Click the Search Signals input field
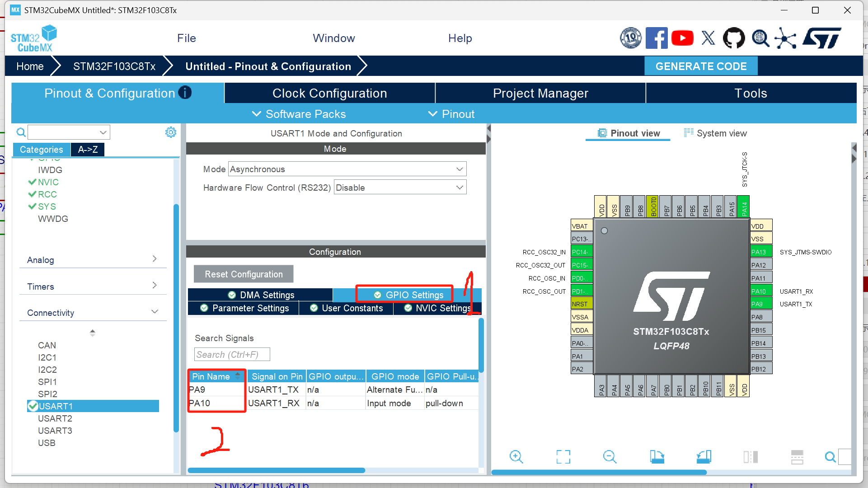 tap(232, 354)
